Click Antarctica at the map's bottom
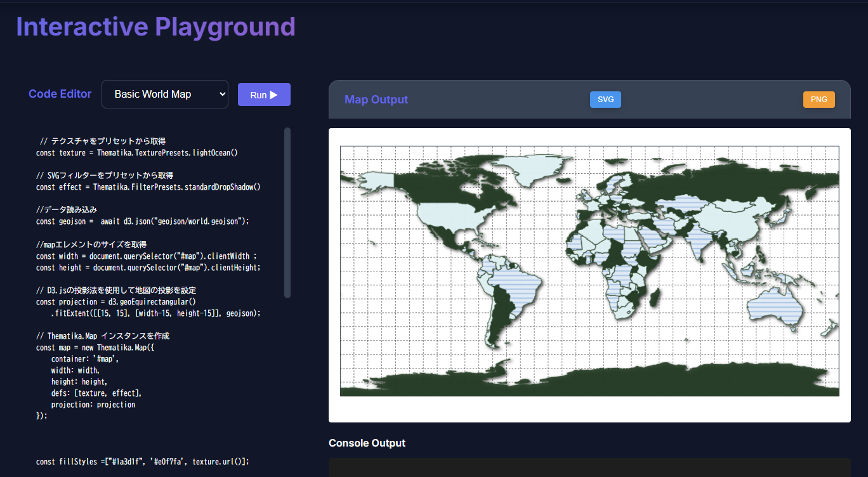 590,385
